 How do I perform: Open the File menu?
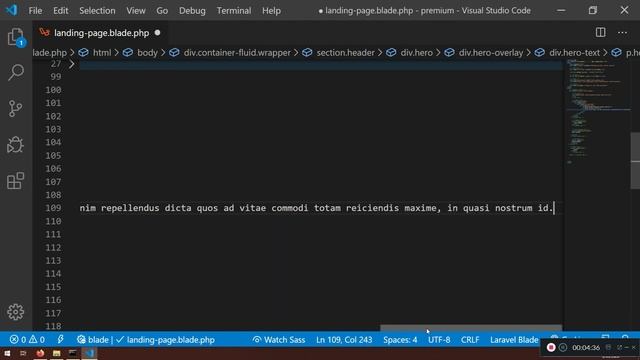35,11
